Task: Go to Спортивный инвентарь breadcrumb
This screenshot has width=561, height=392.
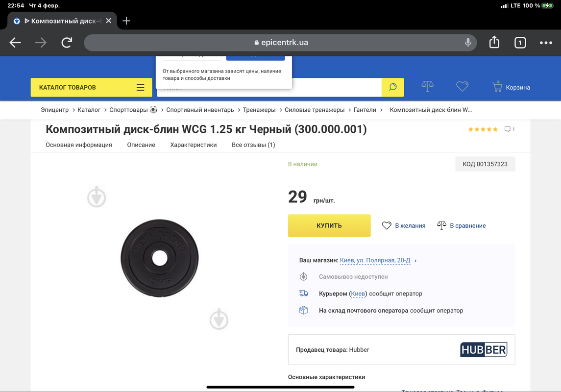Action: [200, 110]
